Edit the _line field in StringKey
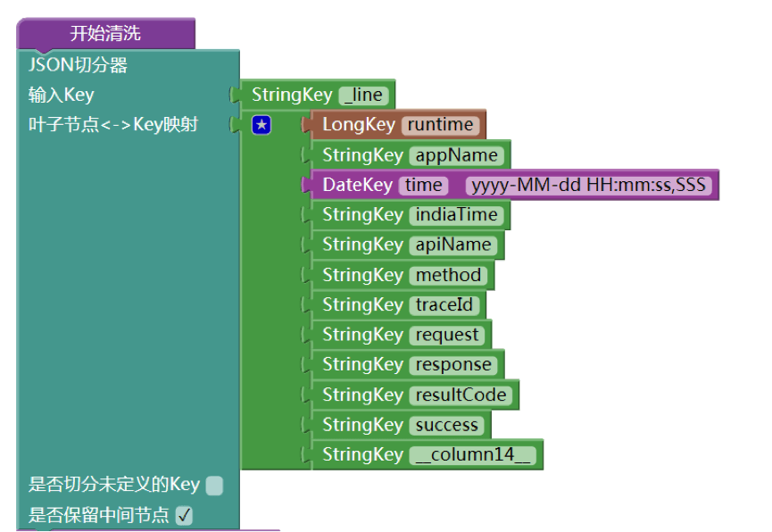 (363, 96)
